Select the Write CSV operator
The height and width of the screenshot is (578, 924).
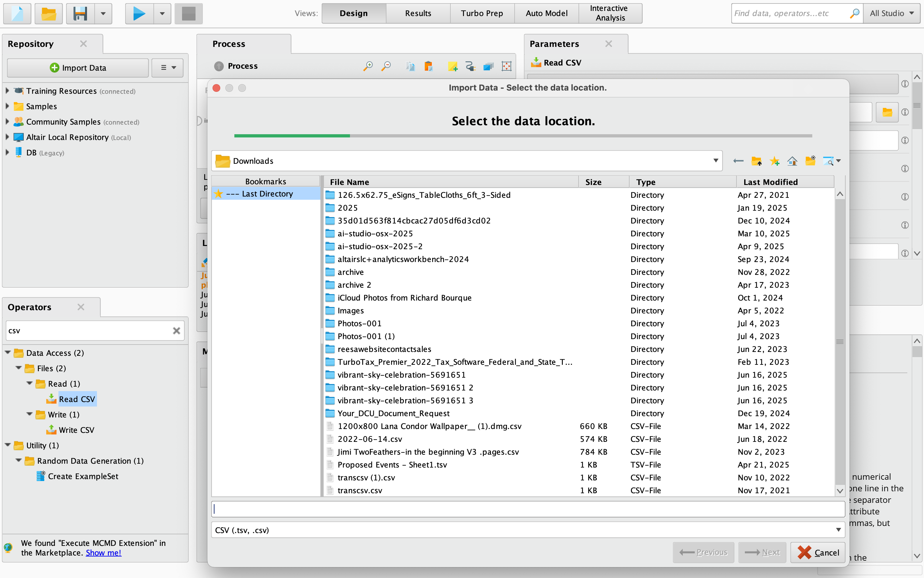click(76, 430)
